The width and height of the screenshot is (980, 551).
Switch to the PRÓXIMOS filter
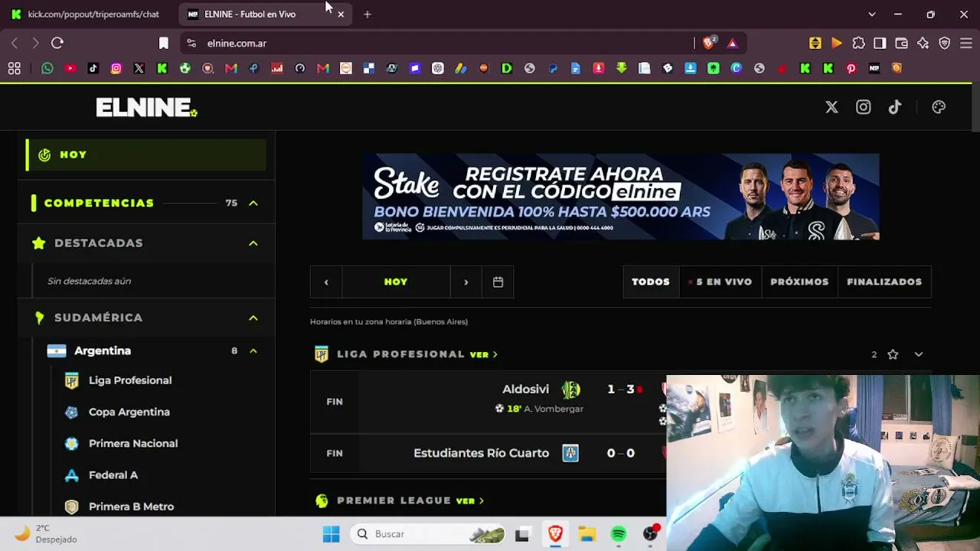click(799, 282)
